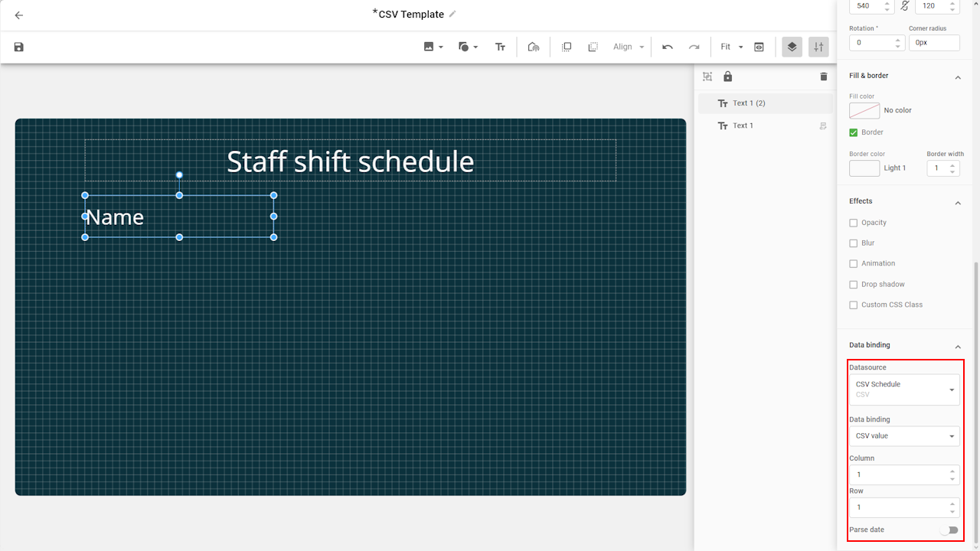Rename template via the pencil icon
980x551 pixels.
pyautogui.click(x=452, y=15)
